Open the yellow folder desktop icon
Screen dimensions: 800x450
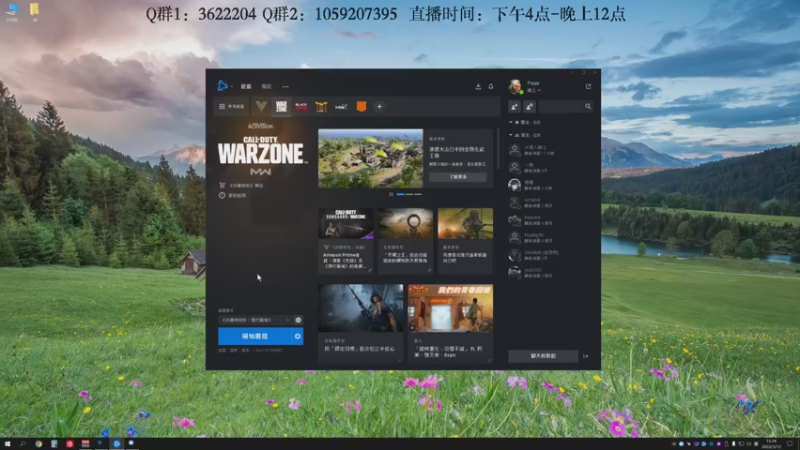(x=34, y=10)
